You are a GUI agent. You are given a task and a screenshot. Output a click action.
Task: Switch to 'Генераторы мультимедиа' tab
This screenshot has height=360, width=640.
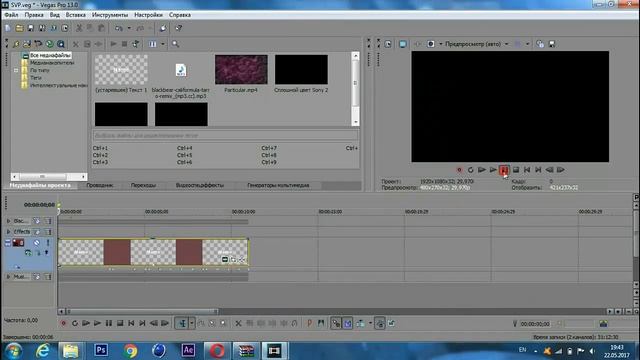[278, 185]
